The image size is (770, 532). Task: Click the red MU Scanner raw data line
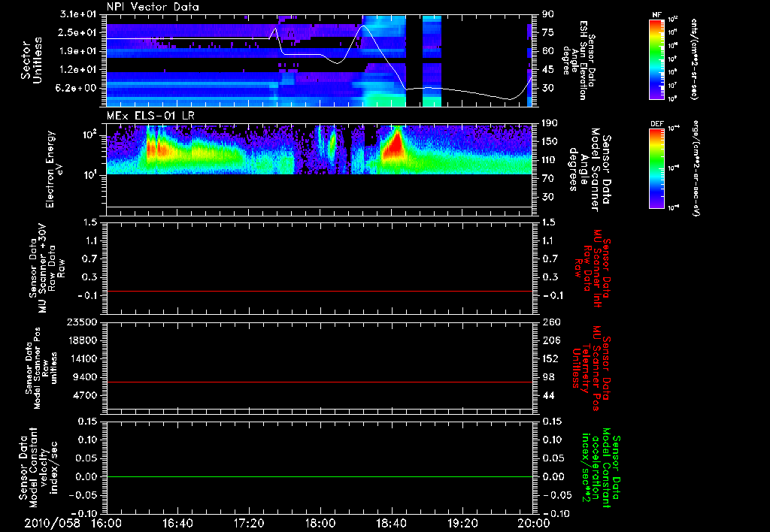tap(320, 291)
